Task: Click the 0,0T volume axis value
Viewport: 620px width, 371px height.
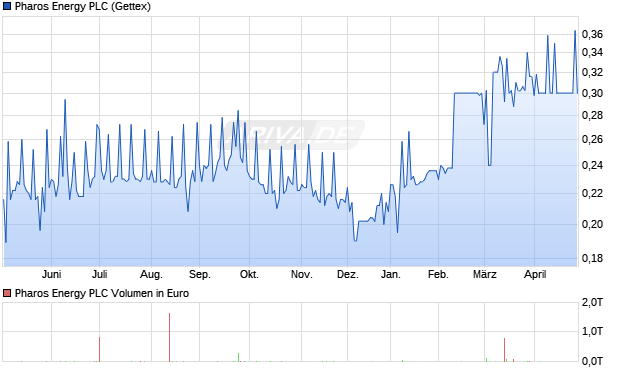Action: (592, 361)
